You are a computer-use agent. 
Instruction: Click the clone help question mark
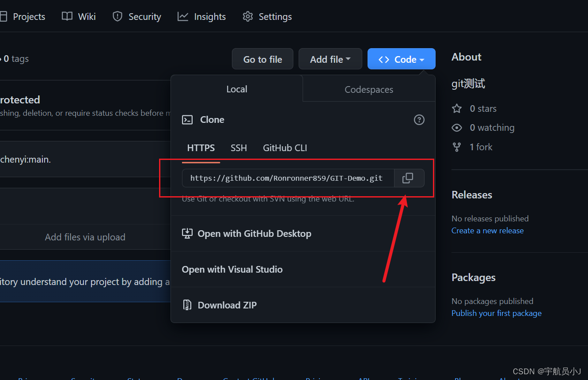pos(419,119)
